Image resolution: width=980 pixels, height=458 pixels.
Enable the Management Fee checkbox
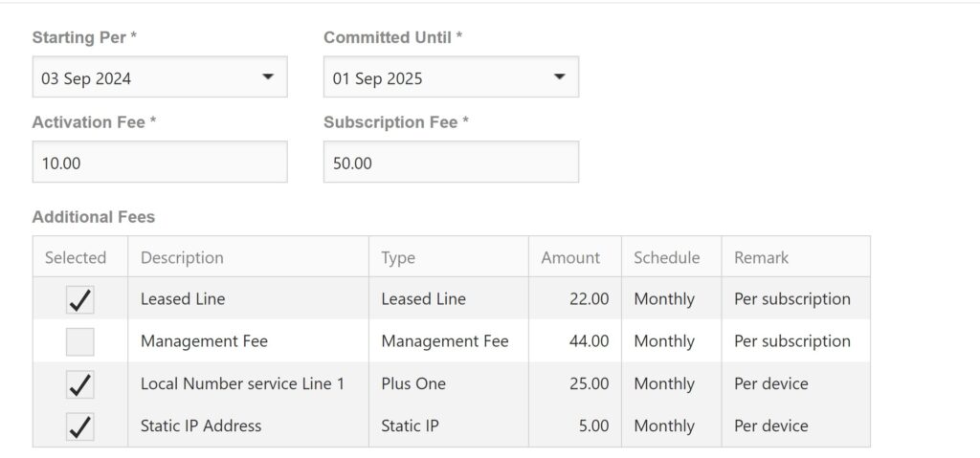(80, 341)
